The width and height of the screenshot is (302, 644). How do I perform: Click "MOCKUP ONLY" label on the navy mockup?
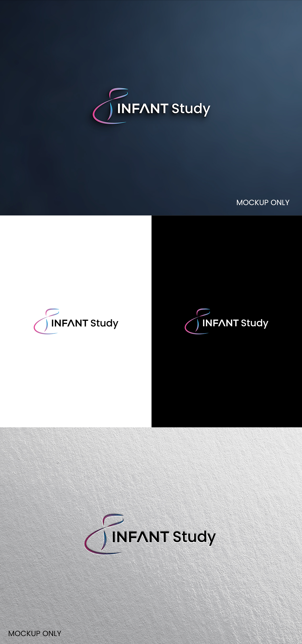click(x=263, y=203)
